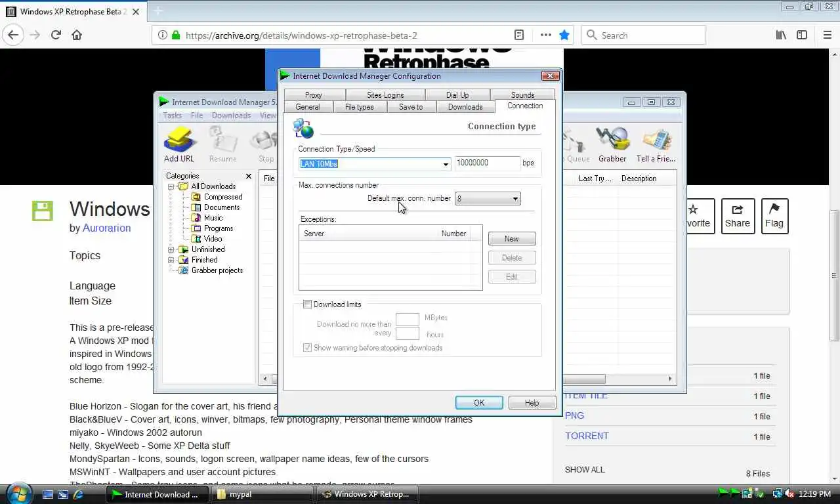Toggle reader view icon in address bar
This screenshot has height=504, width=840.
(x=518, y=35)
